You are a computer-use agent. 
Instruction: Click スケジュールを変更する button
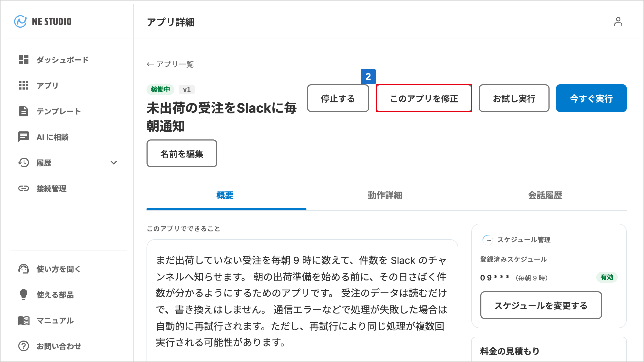541,305
